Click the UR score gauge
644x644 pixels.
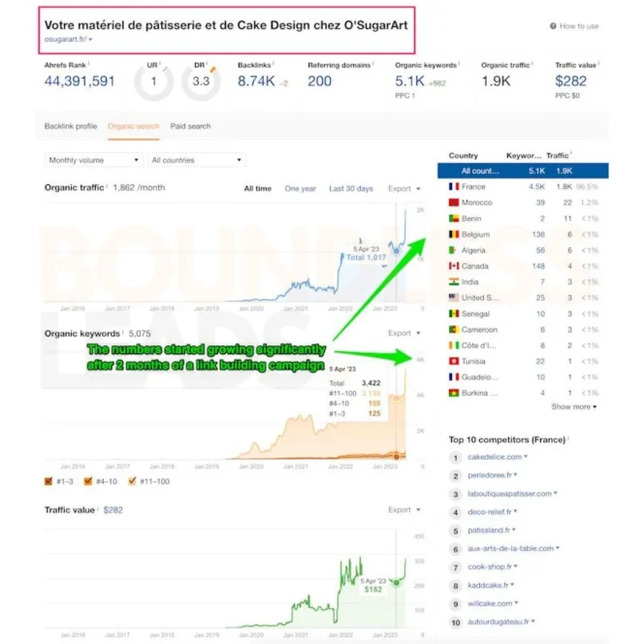153,81
